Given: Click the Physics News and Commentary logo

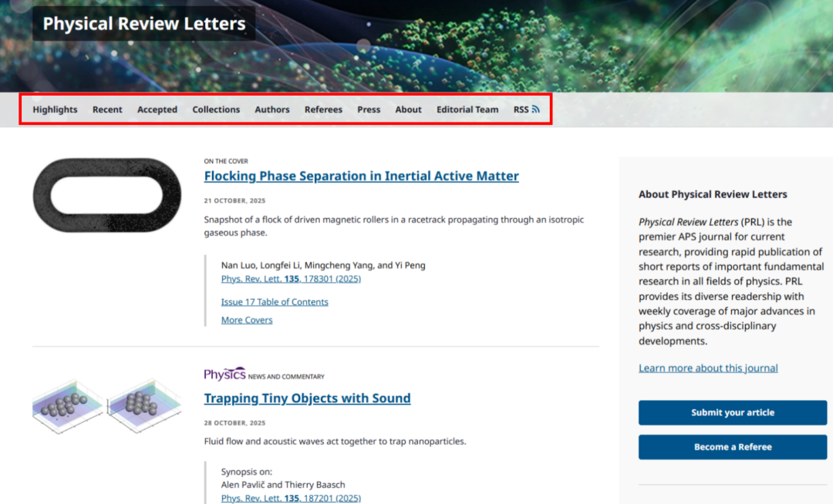Looking at the screenshot, I should tap(224, 374).
